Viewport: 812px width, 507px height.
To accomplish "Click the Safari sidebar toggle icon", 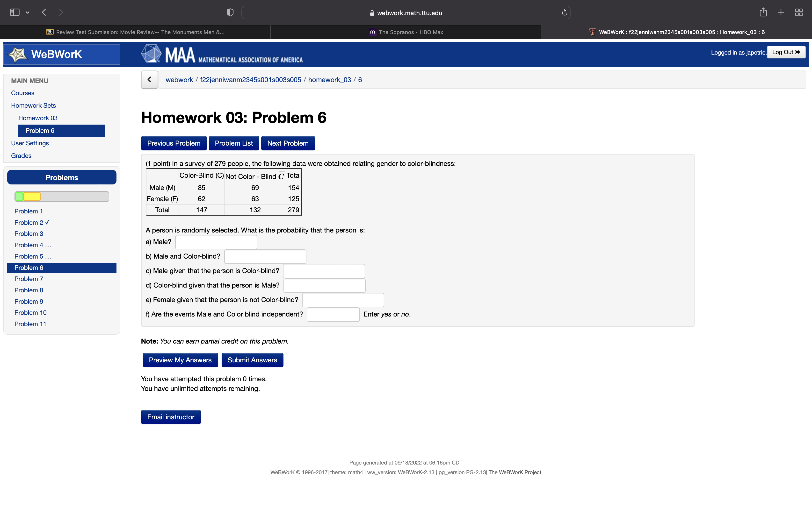I will coord(14,12).
